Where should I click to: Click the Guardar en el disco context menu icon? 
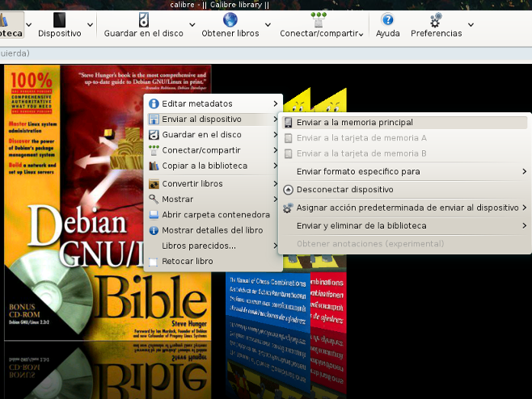[x=154, y=135]
